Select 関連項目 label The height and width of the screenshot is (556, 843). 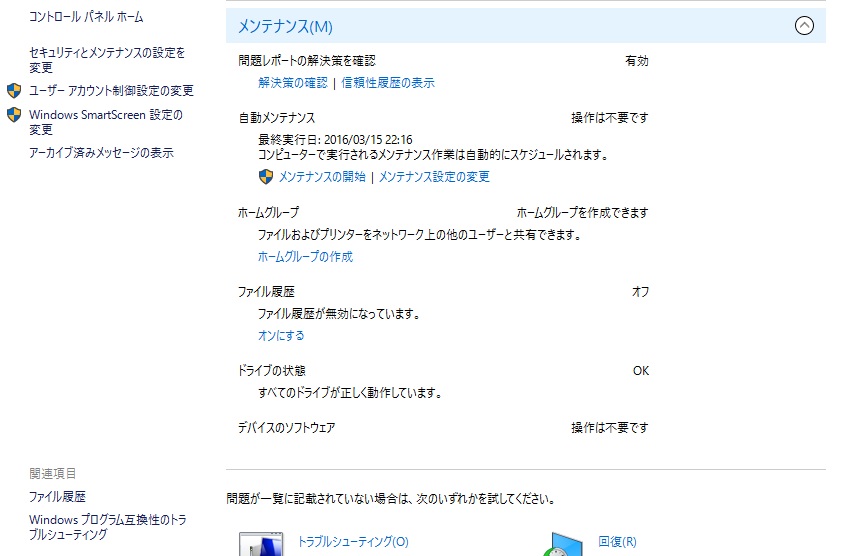[x=52, y=474]
